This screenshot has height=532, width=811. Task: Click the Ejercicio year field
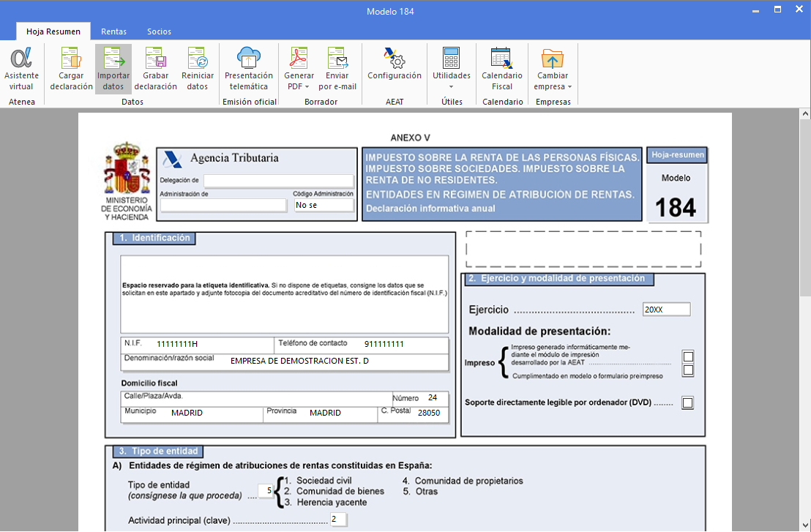tap(666, 310)
